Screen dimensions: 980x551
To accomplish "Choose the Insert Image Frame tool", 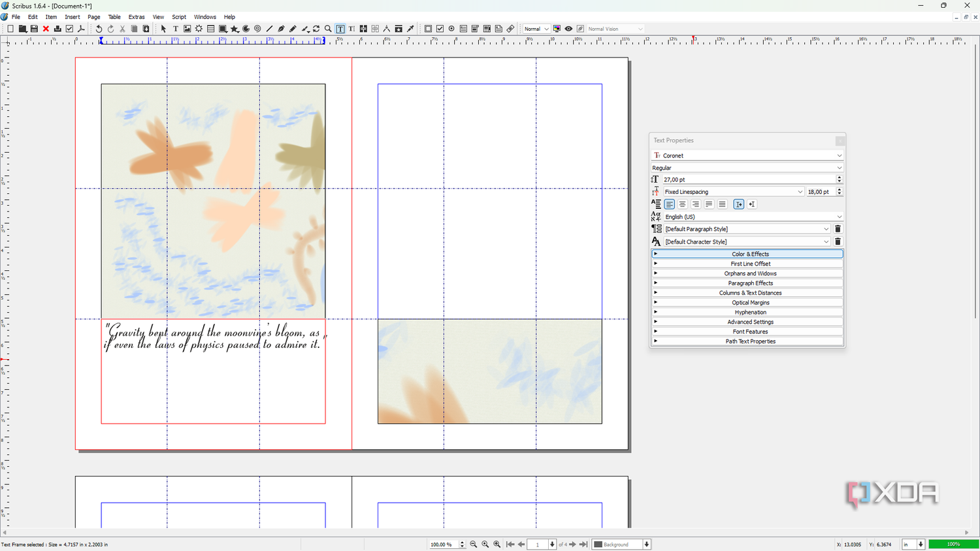I will click(x=187, y=29).
